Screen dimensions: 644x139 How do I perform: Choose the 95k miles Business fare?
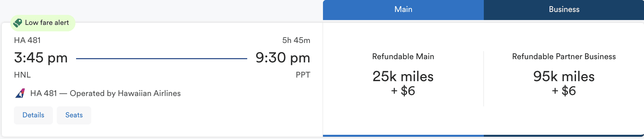coord(564,77)
